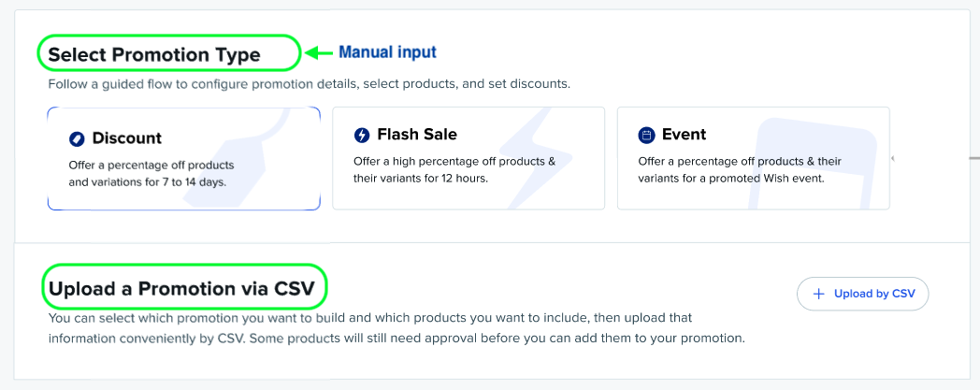Click the Event title text
This screenshot has height=390, width=980.
[x=684, y=135]
